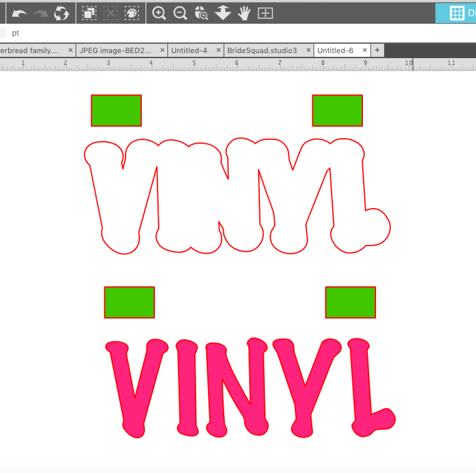The height and width of the screenshot is (473, 476).
Task: Select the Zoom Out magnifier tool
Action: click(180, 13)
